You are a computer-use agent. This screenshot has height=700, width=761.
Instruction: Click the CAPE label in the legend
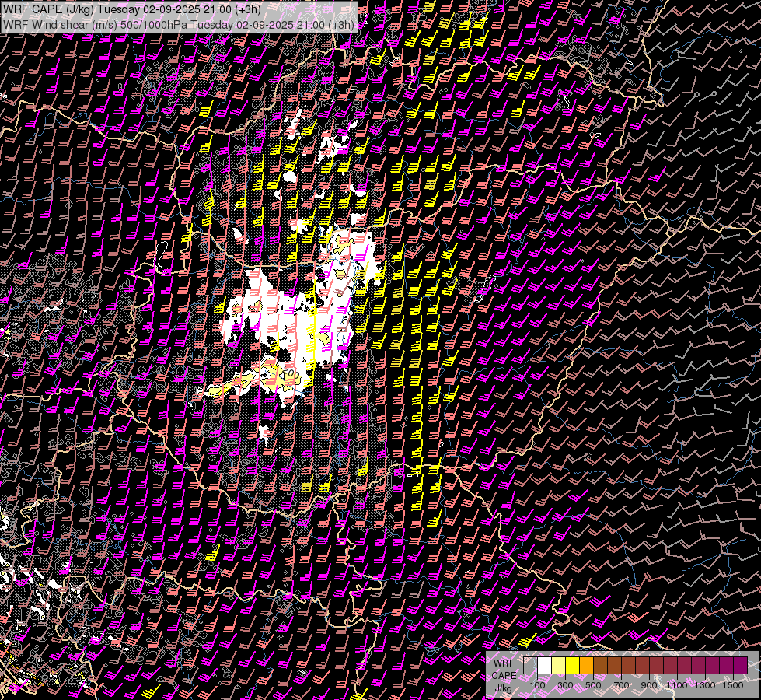point(504,675)
